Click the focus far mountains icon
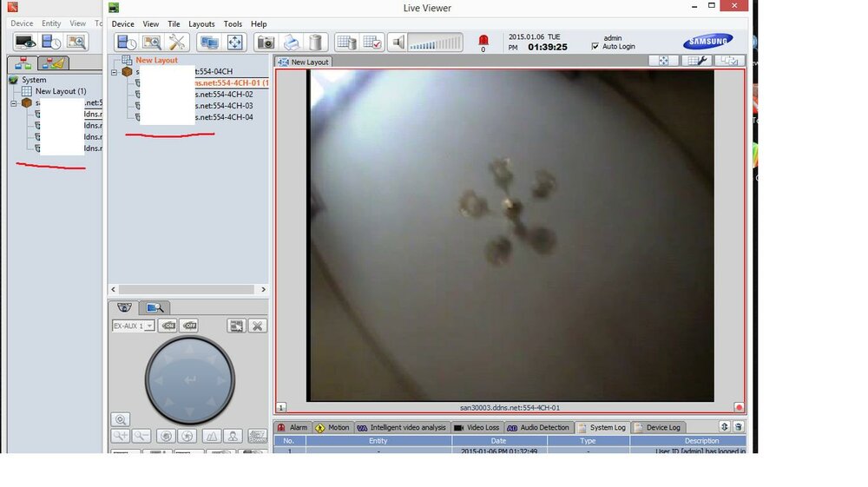 coord(212,436)
